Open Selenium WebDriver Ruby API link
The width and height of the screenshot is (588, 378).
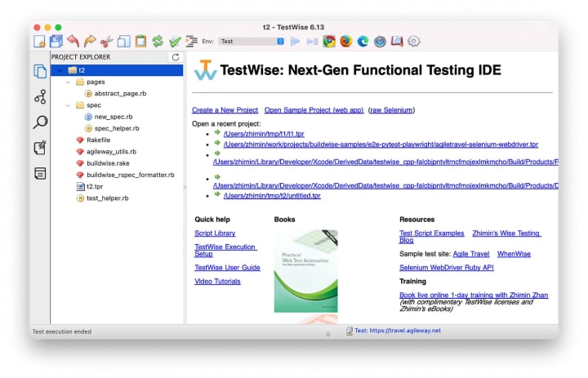(446, 268)
